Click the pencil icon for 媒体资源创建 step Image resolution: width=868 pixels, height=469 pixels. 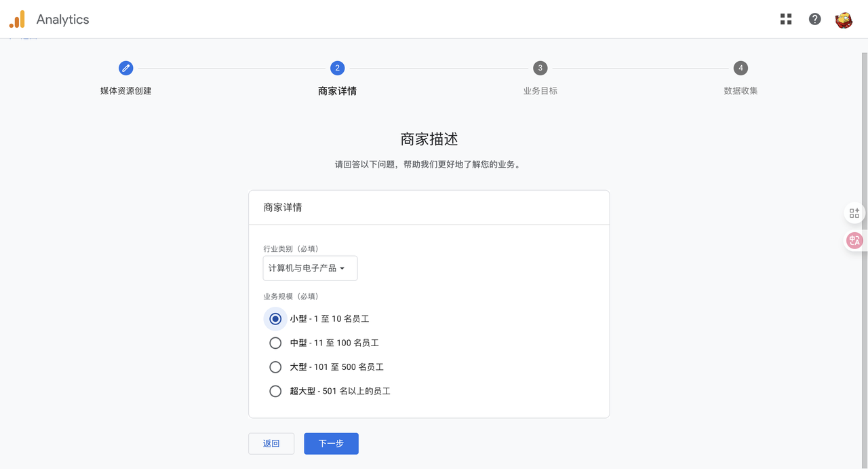[x=126, y=68]
